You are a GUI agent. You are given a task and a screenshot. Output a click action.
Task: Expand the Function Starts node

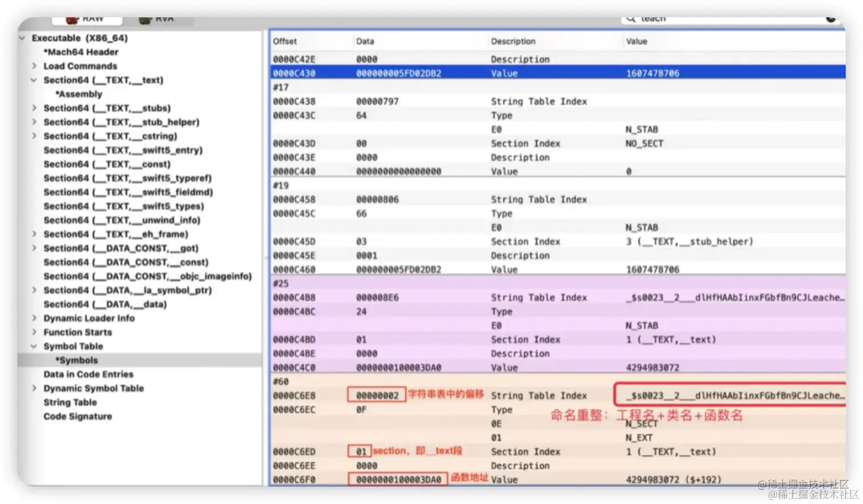(x=34, y=333)
